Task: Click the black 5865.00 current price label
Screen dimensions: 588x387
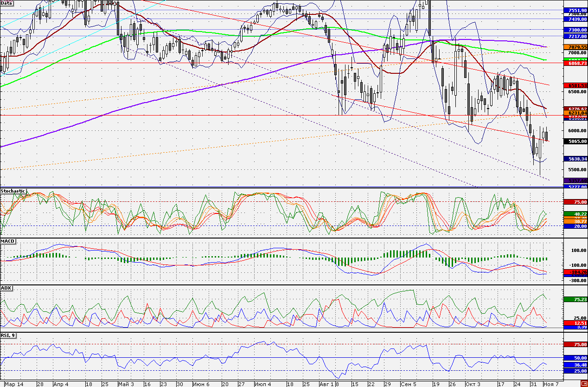Action: pyautogui.click(x=575, y=141)
